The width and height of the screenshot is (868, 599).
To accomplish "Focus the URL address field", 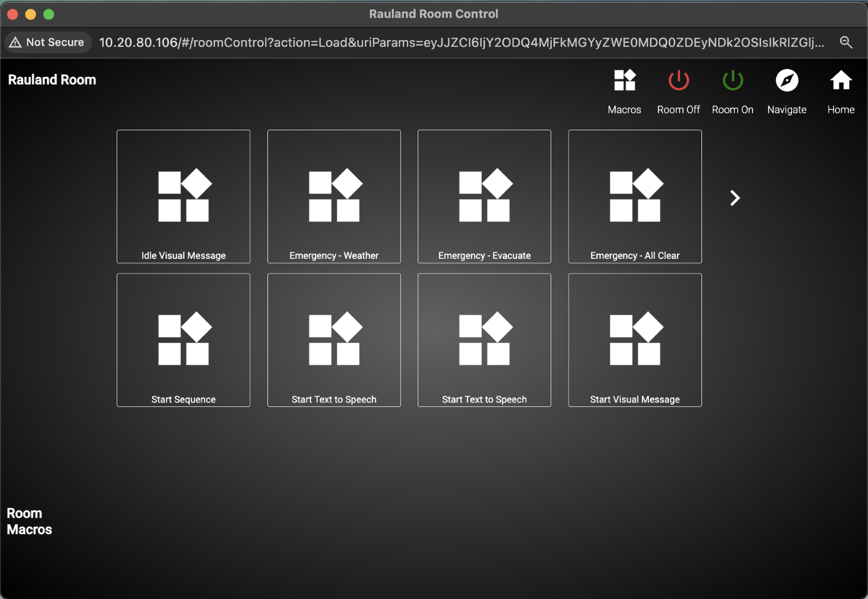I will coord(461,42).
